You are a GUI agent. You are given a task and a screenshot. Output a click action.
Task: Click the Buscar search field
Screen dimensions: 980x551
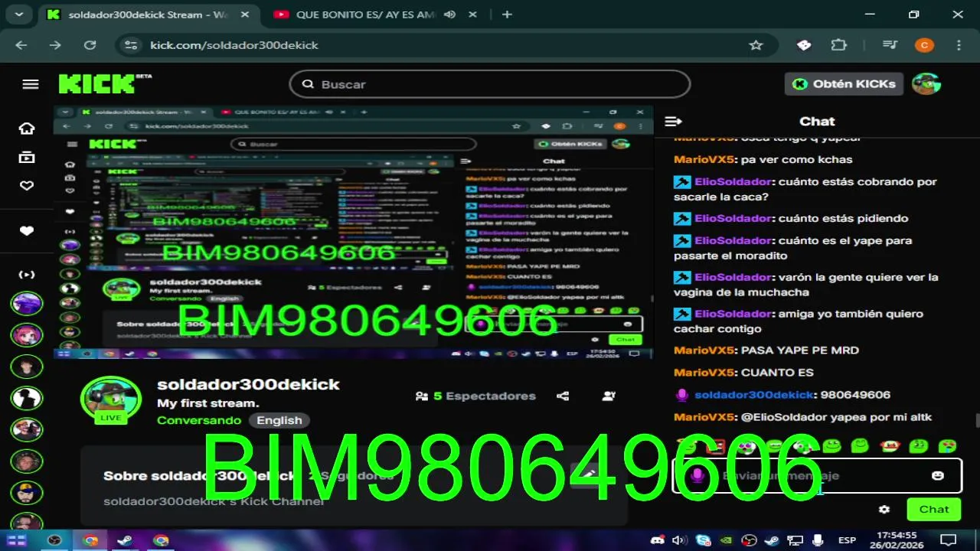[x=490, y=84]
